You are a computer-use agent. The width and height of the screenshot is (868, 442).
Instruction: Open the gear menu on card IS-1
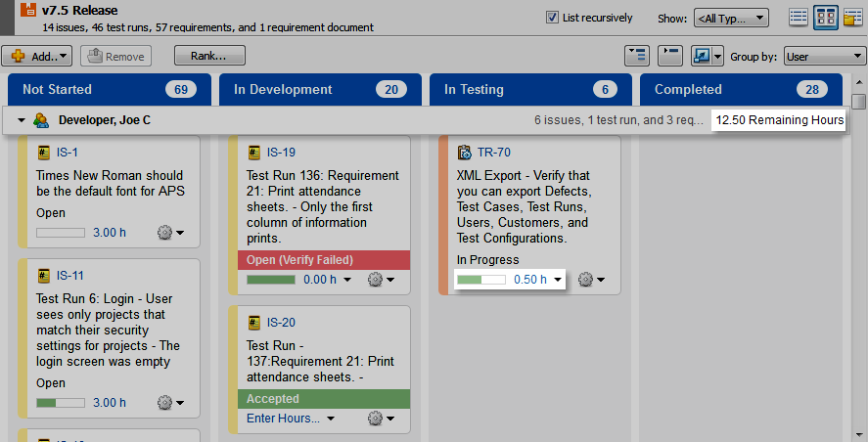[170, 233]
